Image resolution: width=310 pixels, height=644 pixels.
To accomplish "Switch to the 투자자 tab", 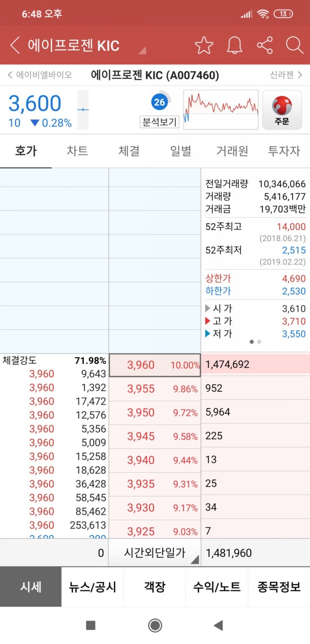I will pyautogui.click(x=284, y=151).
